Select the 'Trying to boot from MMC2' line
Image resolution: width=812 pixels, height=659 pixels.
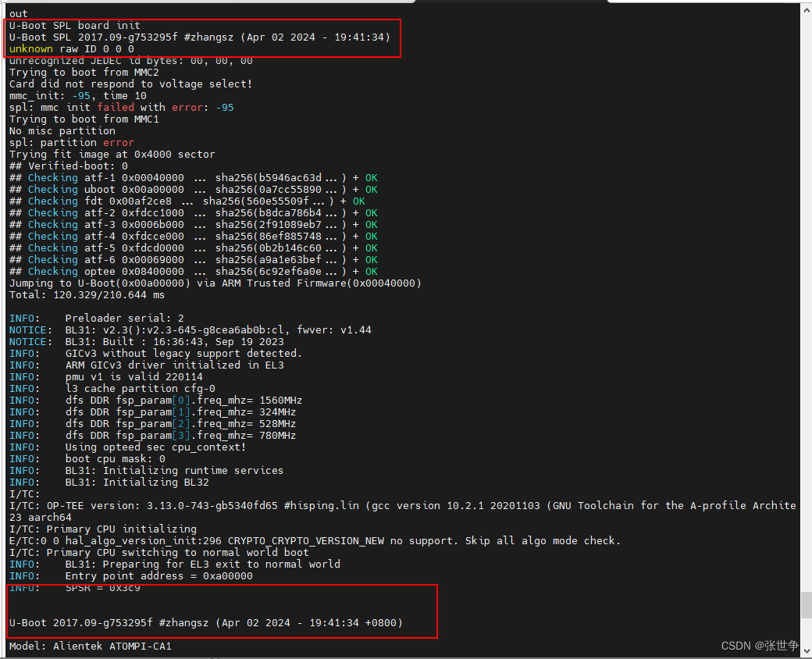[x=86, y=72]
